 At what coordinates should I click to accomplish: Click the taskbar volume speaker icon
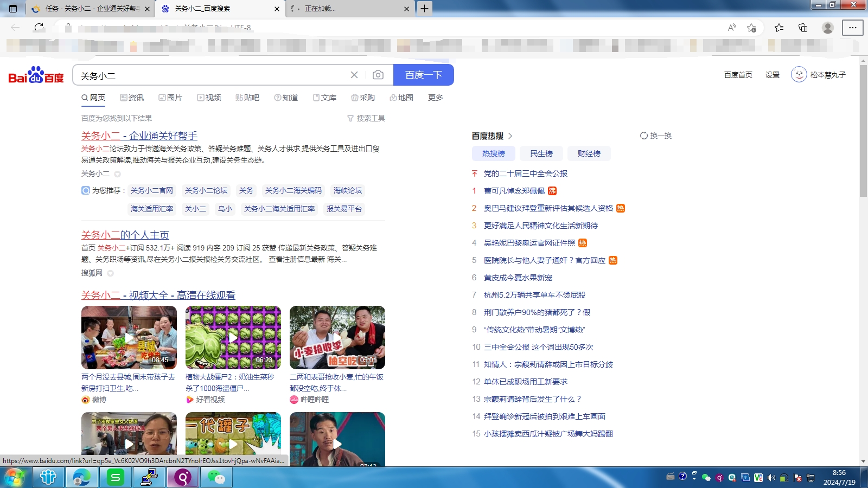click(771, 478)
